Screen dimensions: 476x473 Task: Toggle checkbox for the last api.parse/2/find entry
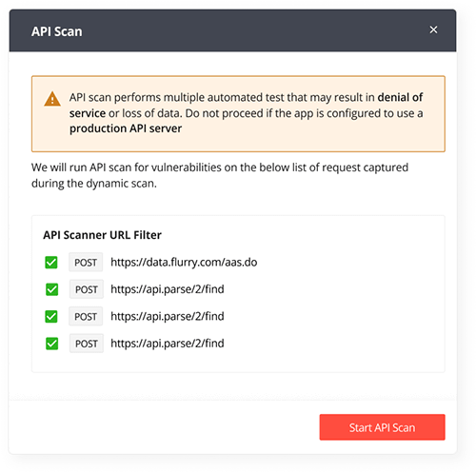point(51,344)
